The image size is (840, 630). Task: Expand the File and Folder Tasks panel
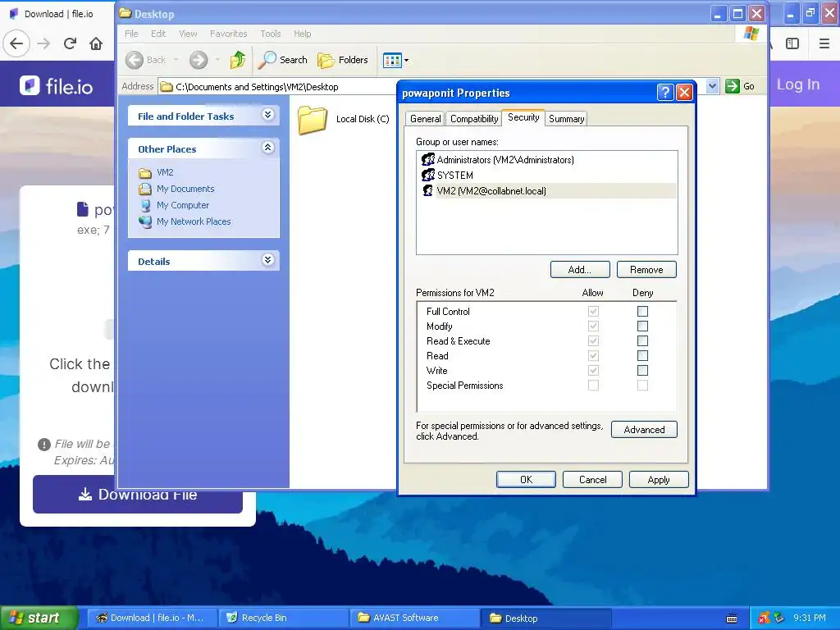click(x=268, y=115)
